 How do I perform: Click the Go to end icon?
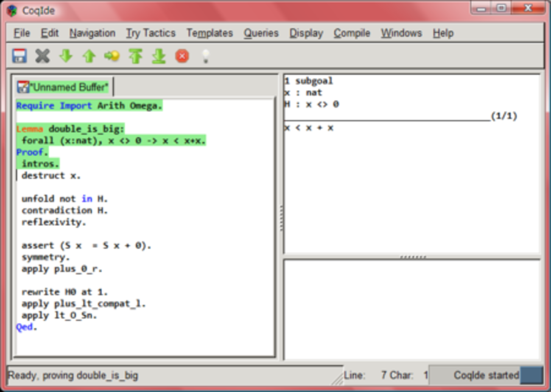[159, 56]
